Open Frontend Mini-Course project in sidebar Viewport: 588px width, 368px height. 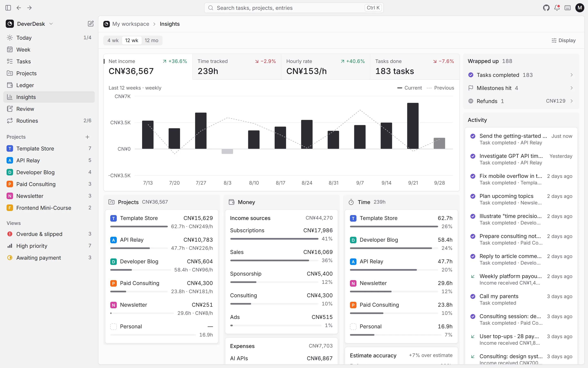point(49,208)
